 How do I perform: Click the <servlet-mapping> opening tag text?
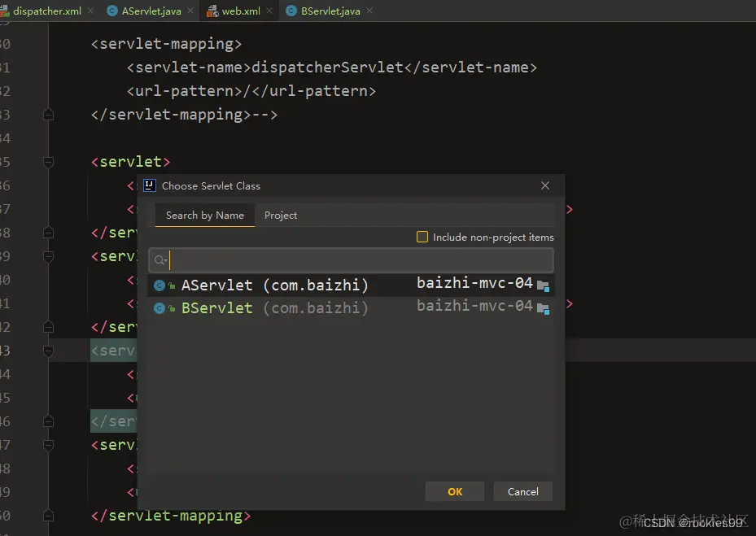[x=166, y=44]
